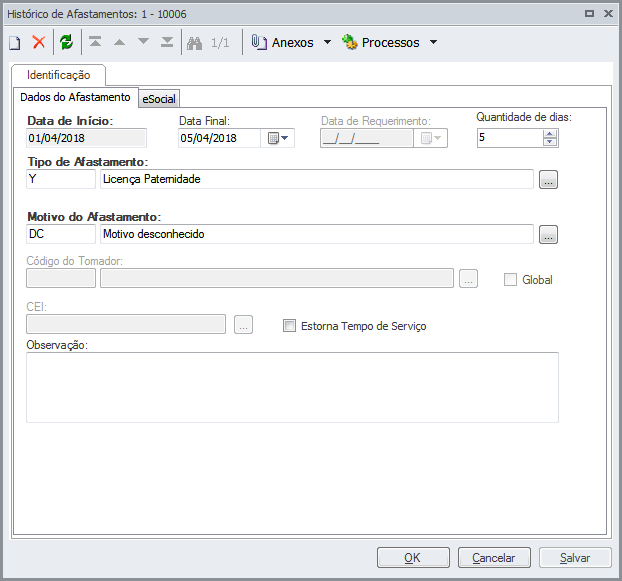Open the eSocial tab
Image resolution: width=622 pixels, height=581 pixels.
(x=159, y=99)
